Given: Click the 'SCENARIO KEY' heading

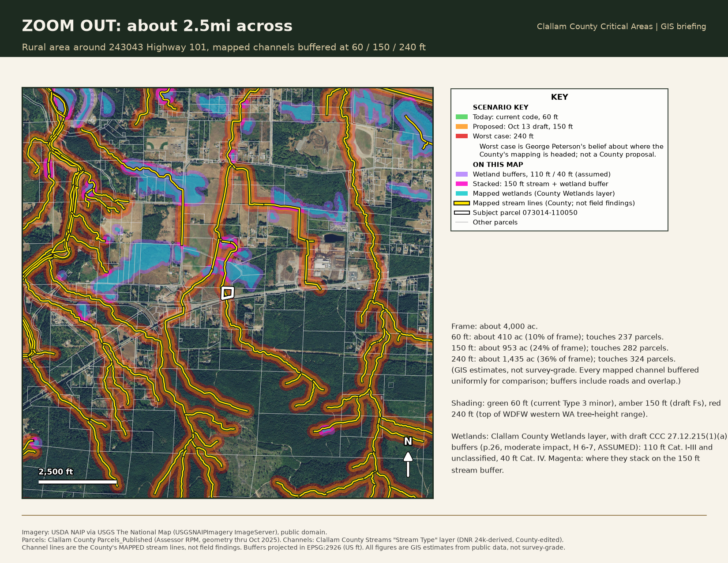Looking at the screenshot, I should pyautogui.click(x=500, y=107).
